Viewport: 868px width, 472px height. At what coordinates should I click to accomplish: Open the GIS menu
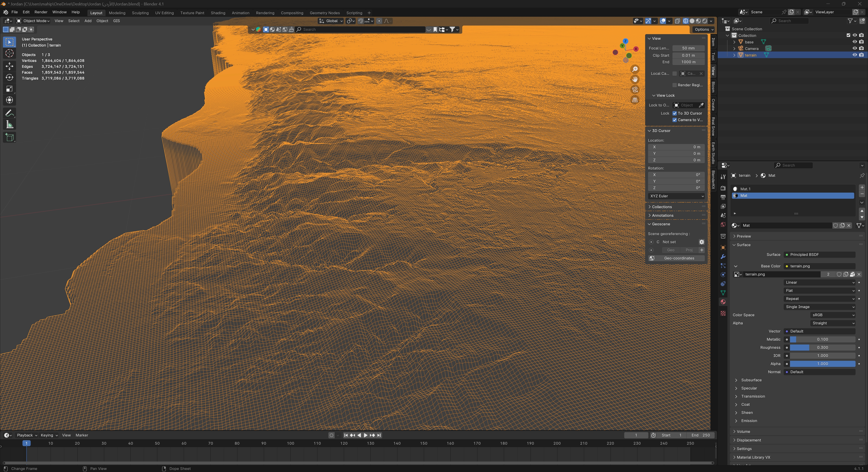click(x=116, y=21)
